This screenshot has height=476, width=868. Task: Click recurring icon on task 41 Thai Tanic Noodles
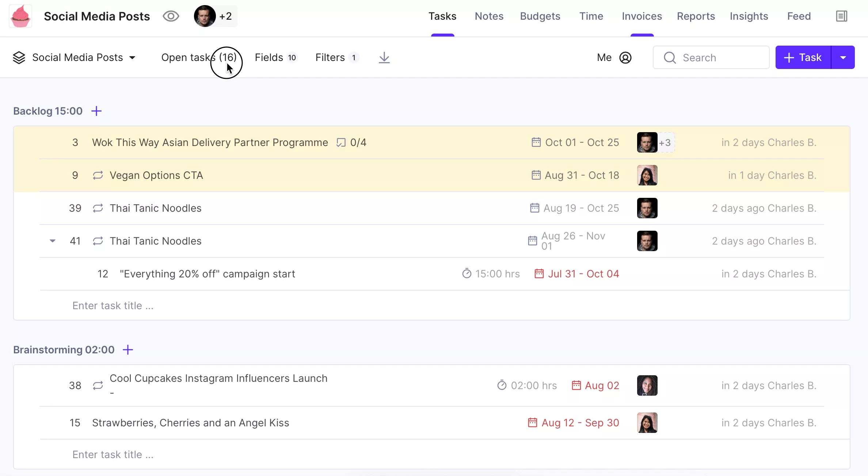[98, 241]
